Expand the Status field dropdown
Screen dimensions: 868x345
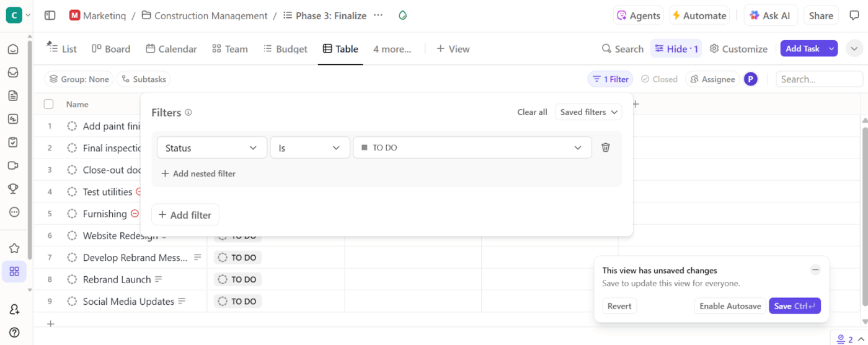[x=211, y=147]
